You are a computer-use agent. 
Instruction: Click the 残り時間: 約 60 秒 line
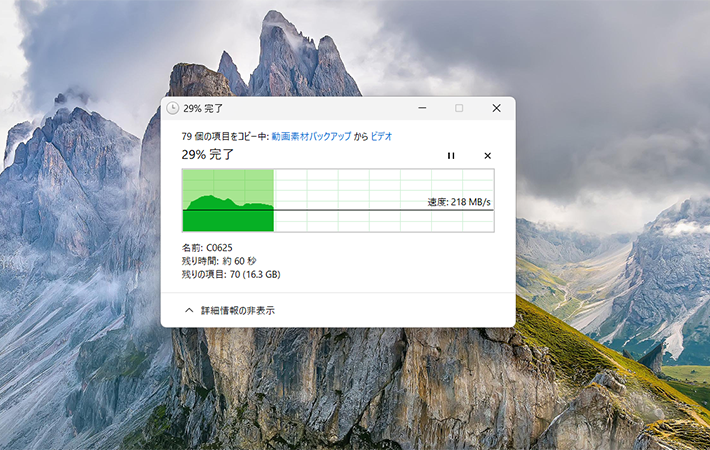[x=219, y=261]
